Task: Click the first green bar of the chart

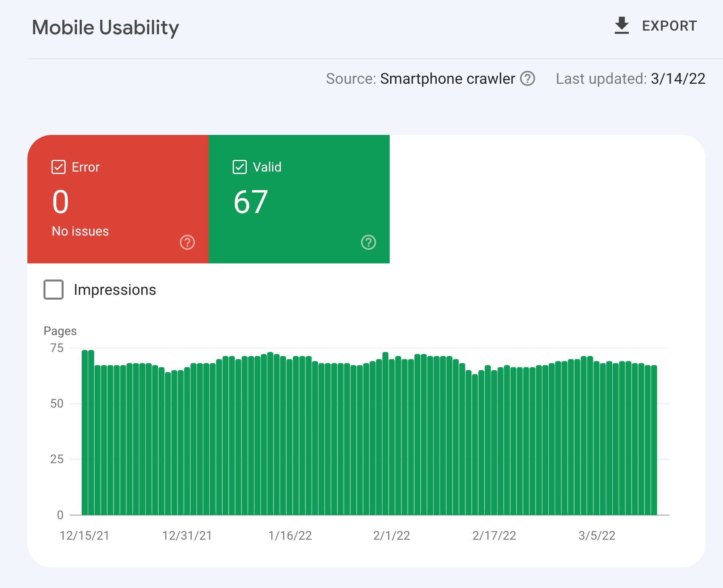Action: [x=85, y=432]
